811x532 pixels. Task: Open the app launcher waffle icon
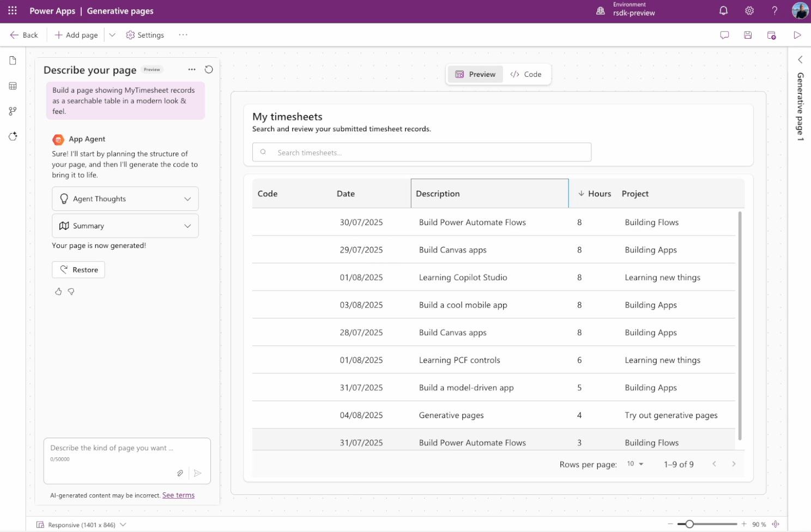(13, 11)
